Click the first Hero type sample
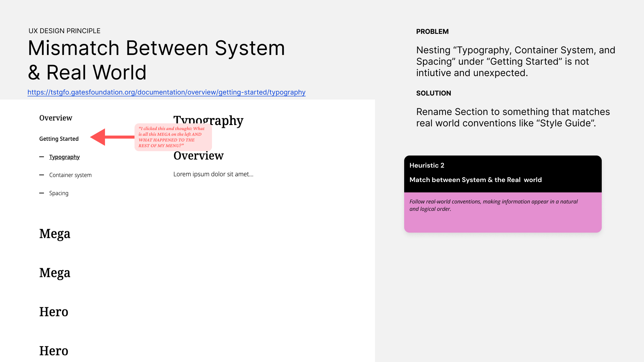This screenshot has height=362, width=644. click(x=54, y=312)
